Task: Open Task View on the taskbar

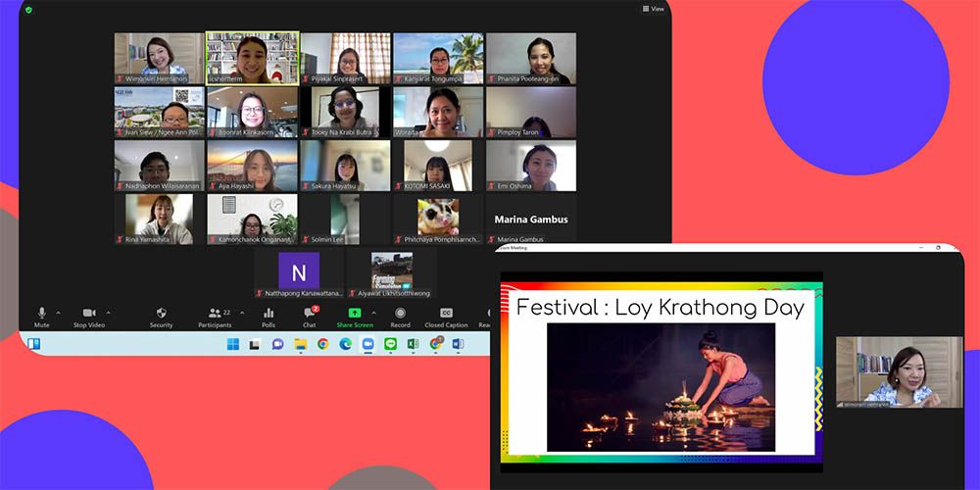Action: click(255, 344)
